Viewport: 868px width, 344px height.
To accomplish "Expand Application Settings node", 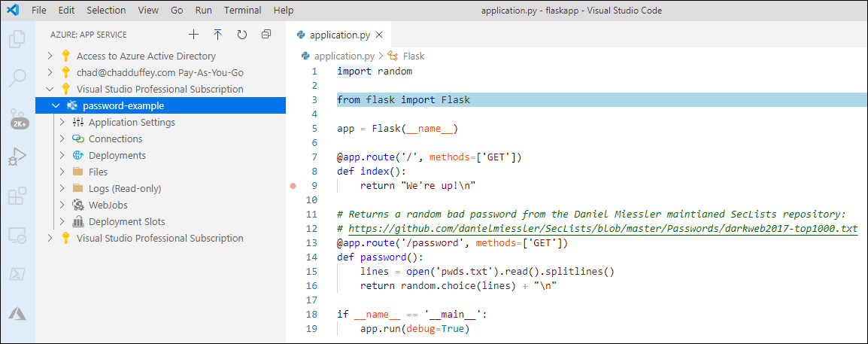I will [62, 123].
